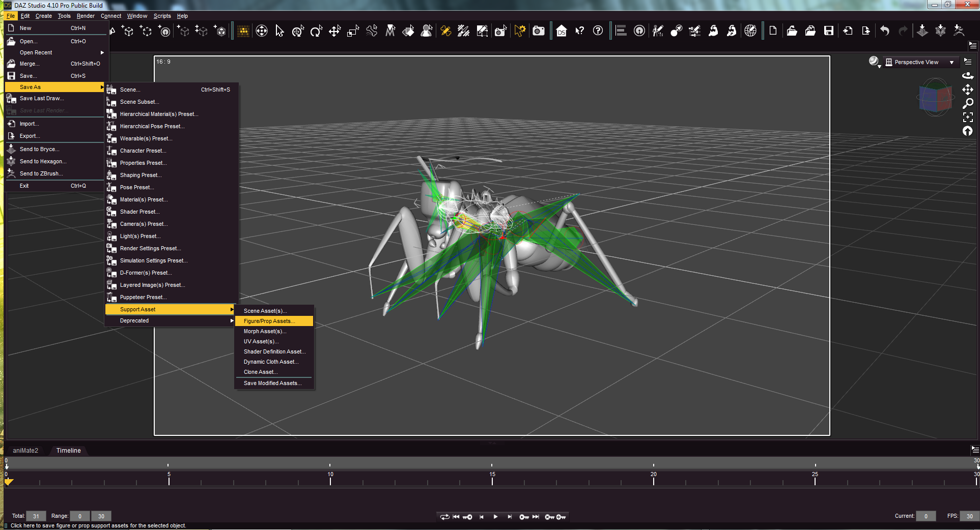Click the floppy disk Save icon
Image resolution: width=980 pixels, height=530 pixels.
pos(829,31)
